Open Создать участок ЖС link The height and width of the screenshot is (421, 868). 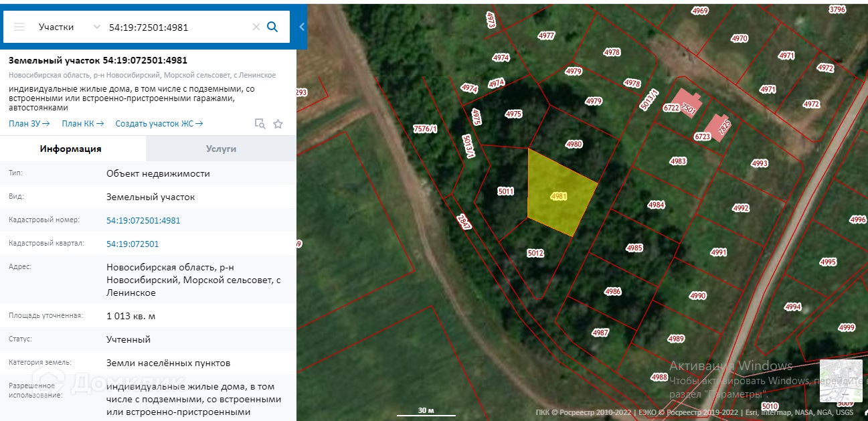coord(159,123)
